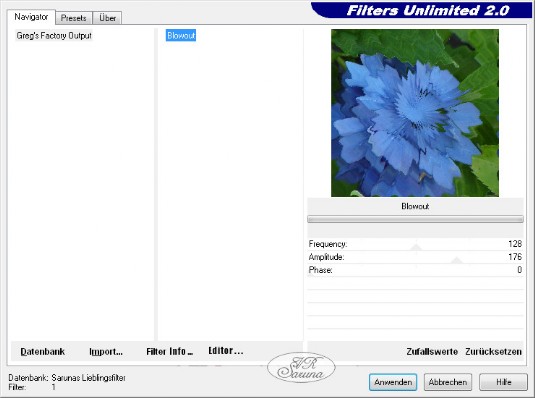Click Abbrechen to cancel
This screenshot has width=535, height=398.
click(x=448, y=382)
